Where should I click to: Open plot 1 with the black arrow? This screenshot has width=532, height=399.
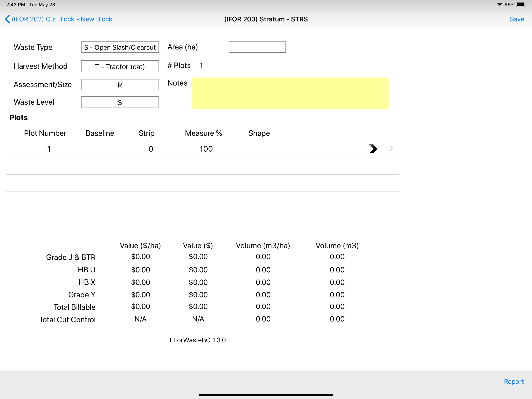click(373, 149)
